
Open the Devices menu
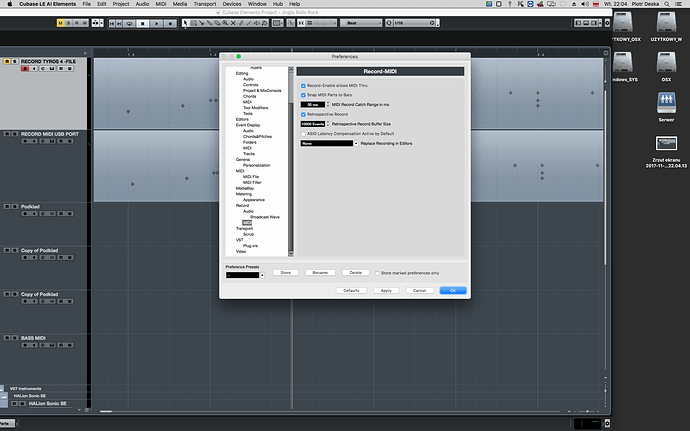(232, 4)
